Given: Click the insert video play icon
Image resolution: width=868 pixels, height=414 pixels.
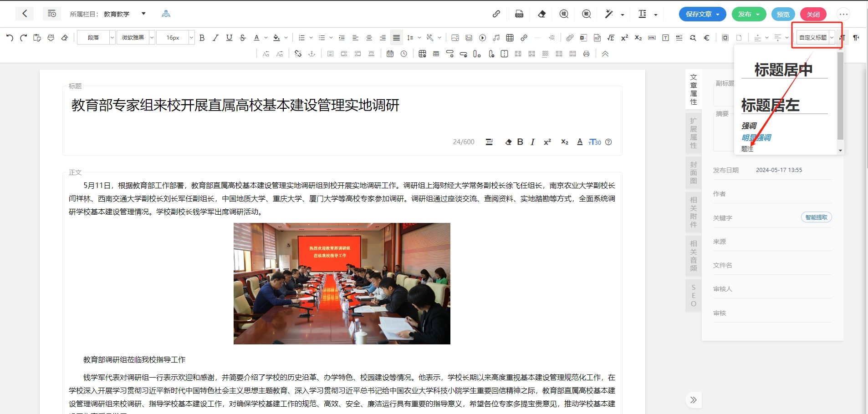Looking at the screenshot, I should click(482, 38).
